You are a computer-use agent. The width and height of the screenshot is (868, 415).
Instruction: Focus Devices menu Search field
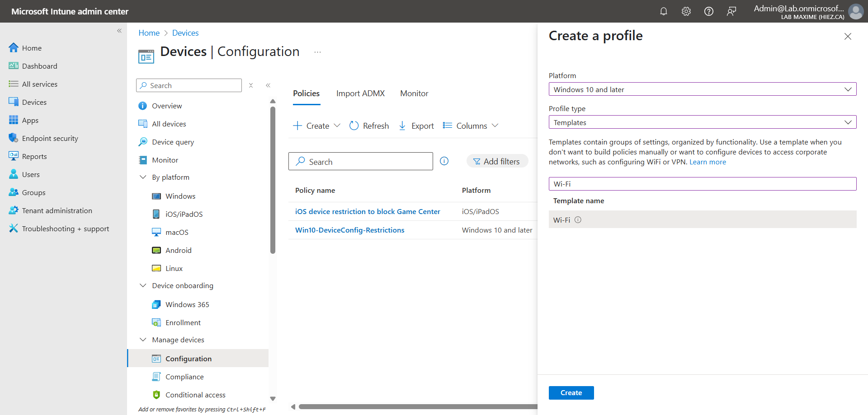coord(189,85)
